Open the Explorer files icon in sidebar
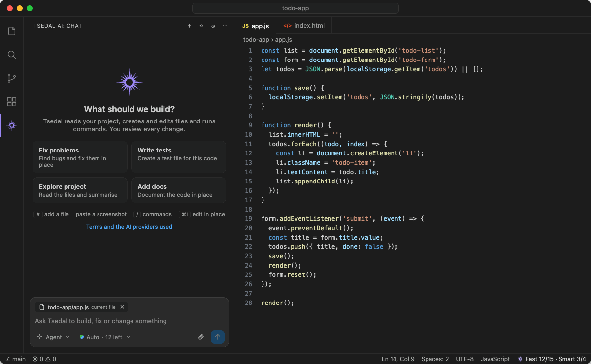The image size is (591, 364). point(12,31)
